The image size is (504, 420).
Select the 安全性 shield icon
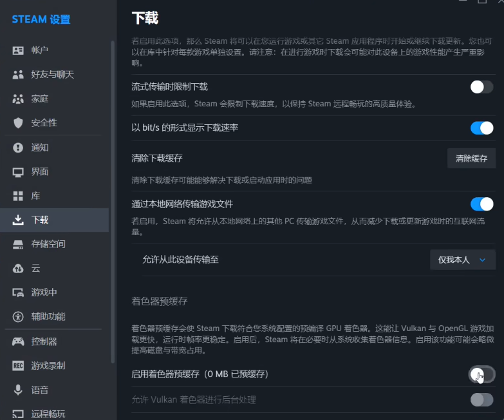pyautogui.click(x=18, y=123)
